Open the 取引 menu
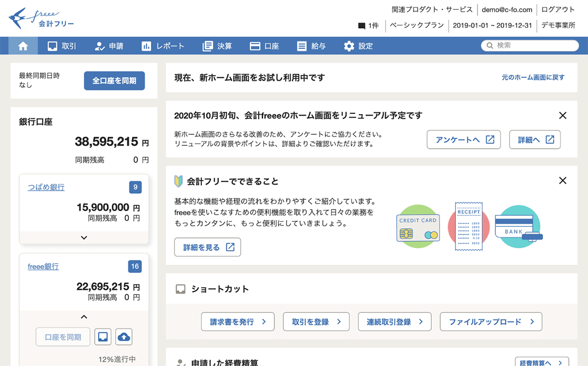588x366 pixels. [62, 46]
